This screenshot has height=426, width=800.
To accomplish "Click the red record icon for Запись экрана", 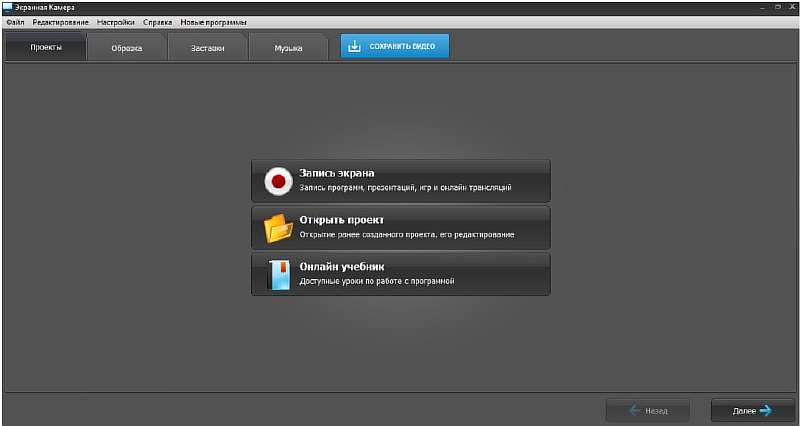I will (x=277, y=181).
